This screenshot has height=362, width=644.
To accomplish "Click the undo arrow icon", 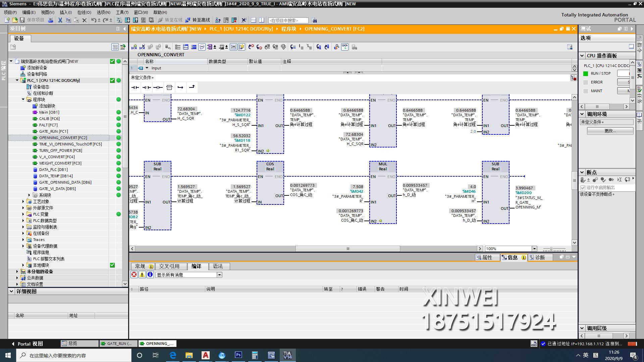I will [x=94, y=20].
